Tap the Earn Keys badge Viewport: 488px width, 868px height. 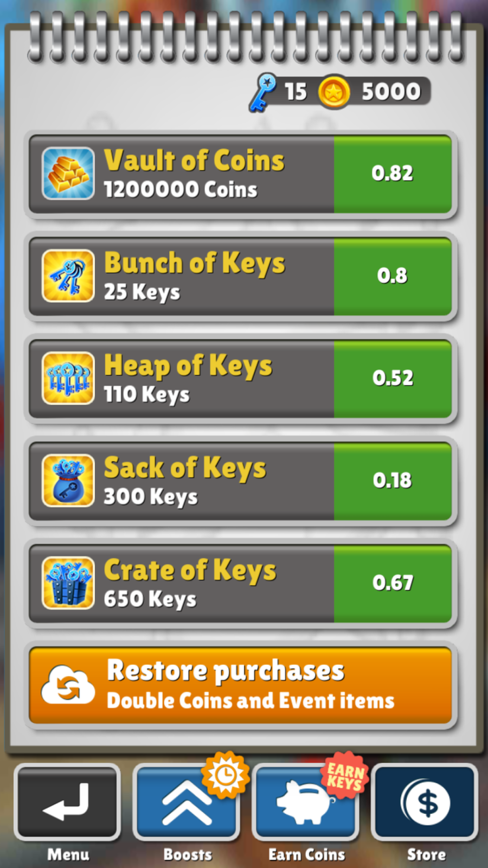pos(345,776)
